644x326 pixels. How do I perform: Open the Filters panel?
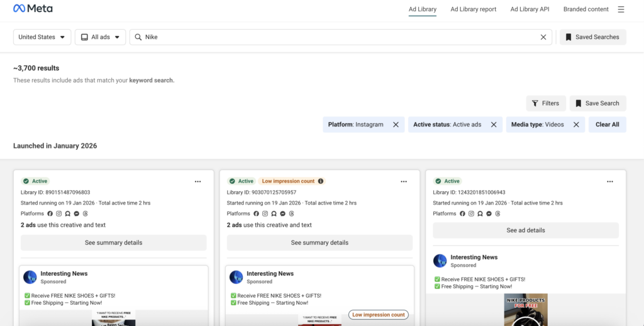(x=546, y=103)
